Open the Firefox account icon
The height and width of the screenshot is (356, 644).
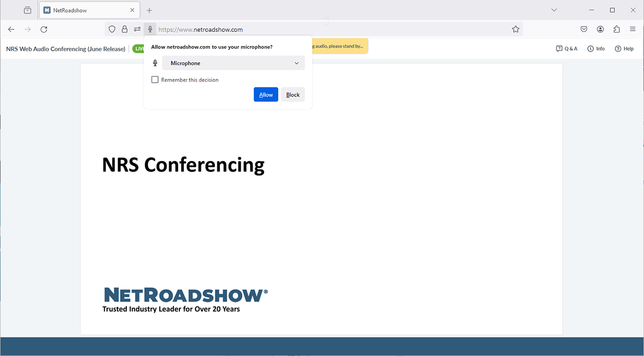[600, 29]
